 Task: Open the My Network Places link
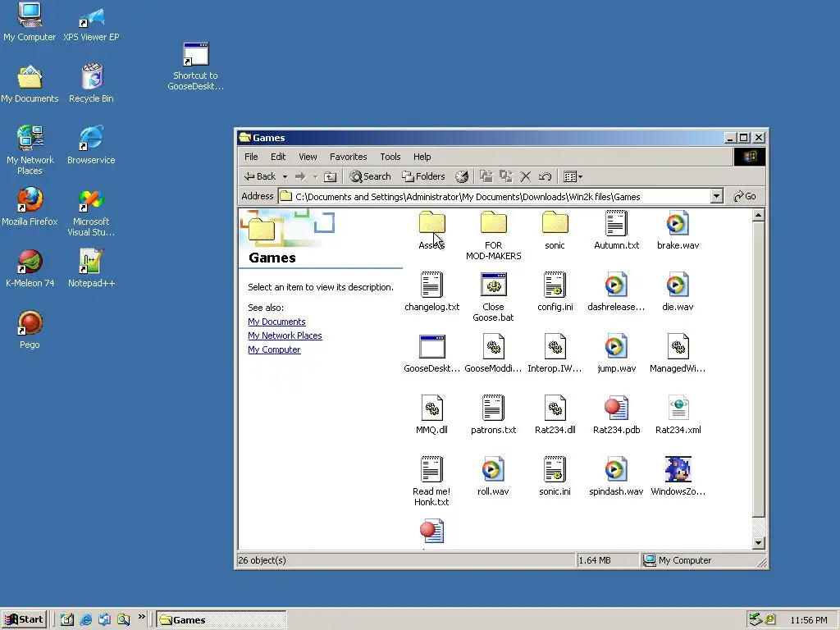click(x=285, y=336)
